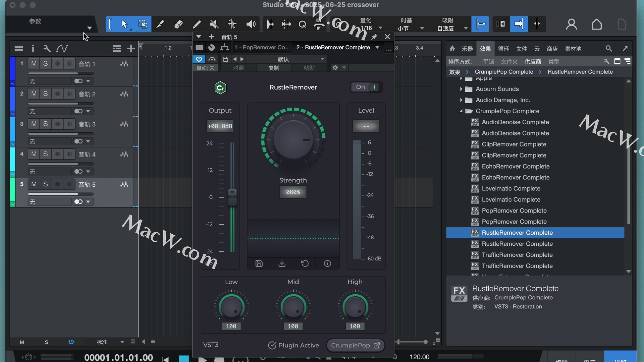644x362 pixels.
Task: Select the Split knife tool
Action: [x=160, y=24]
